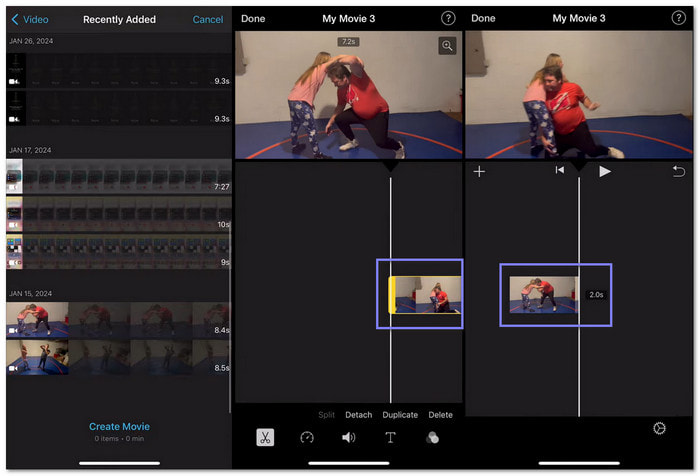The width and height of the screenshot is (700, 476).
Task: Add media with the plus icon
Action: coord(479,171)
